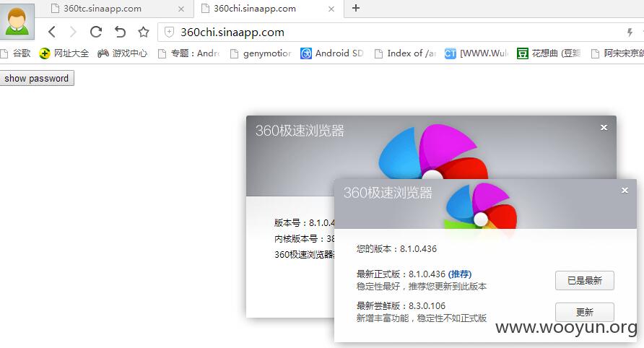Click the 内核版本号 line in back dialog
644x348 pixels.
coord(305,239)
